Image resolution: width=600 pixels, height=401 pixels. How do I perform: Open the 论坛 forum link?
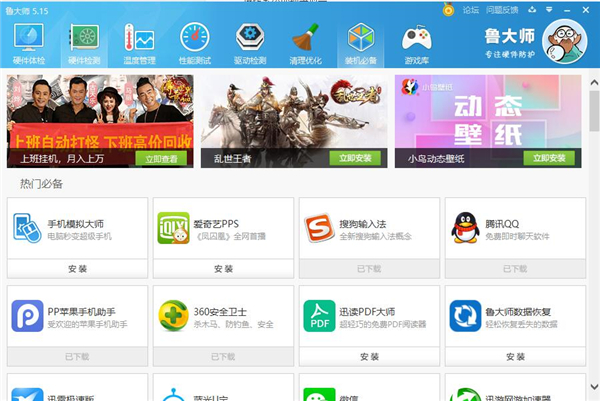(471, 10)
